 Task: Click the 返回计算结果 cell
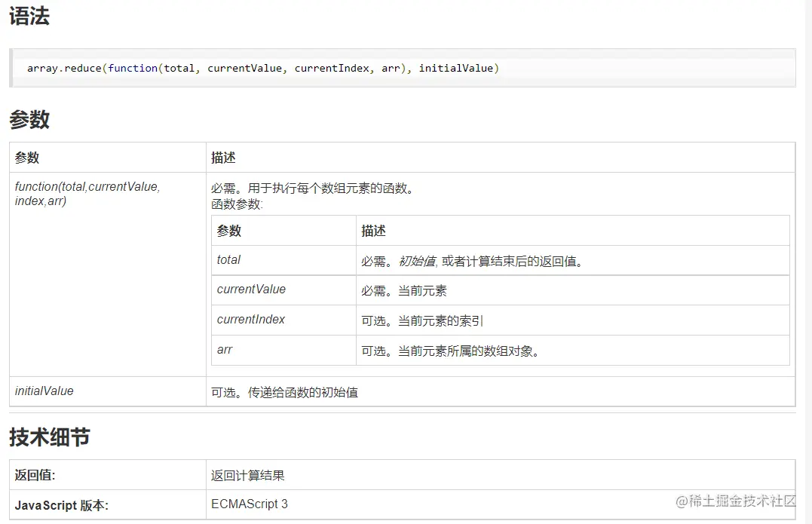click(x=501, y=475)
